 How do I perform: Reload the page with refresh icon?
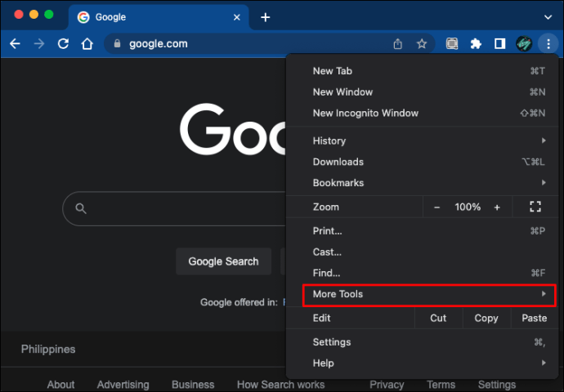(x=63, y=44)
